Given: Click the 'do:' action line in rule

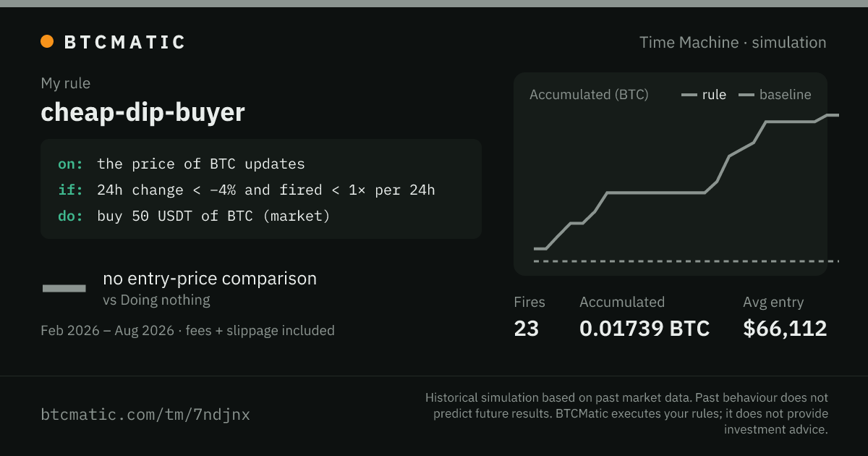Looking at the screenshot, I should pyautogui.click(x=194, y=216).
